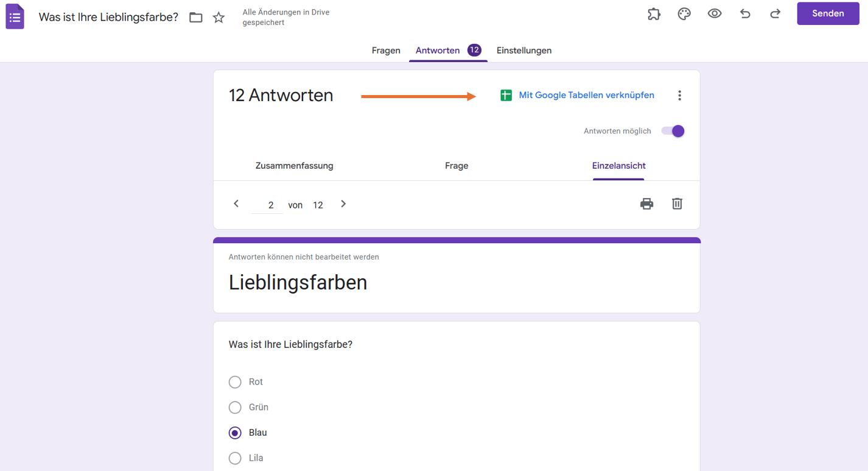Screen dimensions: 868x471
Task: Preview the form with eye icon
Action: coord(715,14)
